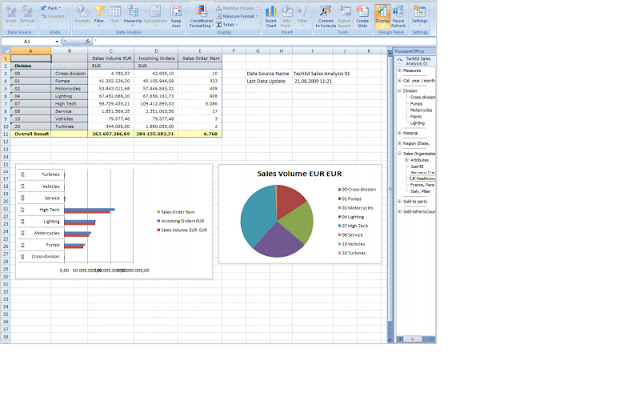Open the Filter funnel tool
Viewport: 640px width, 413px height.
pyautogui.click(x=99, y=15)
